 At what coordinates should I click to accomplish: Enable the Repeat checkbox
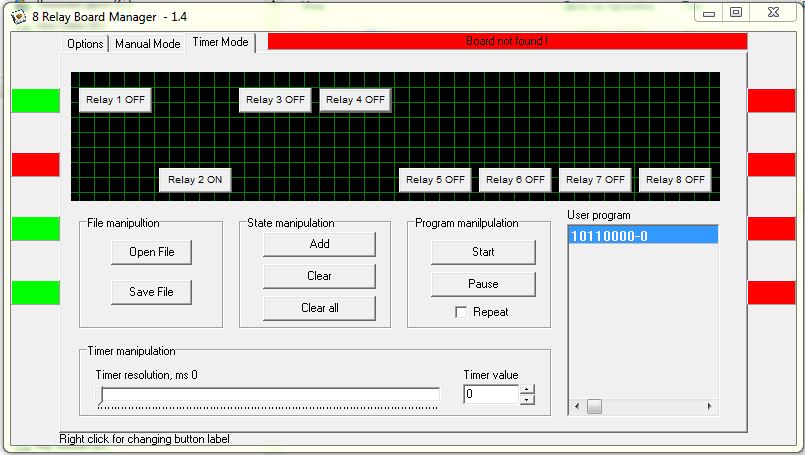coord(461,312)
